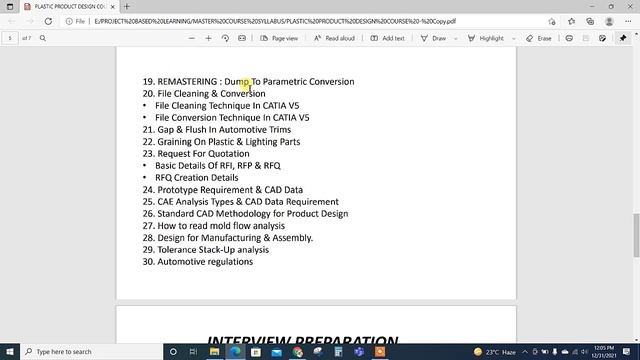Image resolution: width=640 pixels, height=360 pixels.
Task: View site information File icon
Action: [x=76, y=21]
